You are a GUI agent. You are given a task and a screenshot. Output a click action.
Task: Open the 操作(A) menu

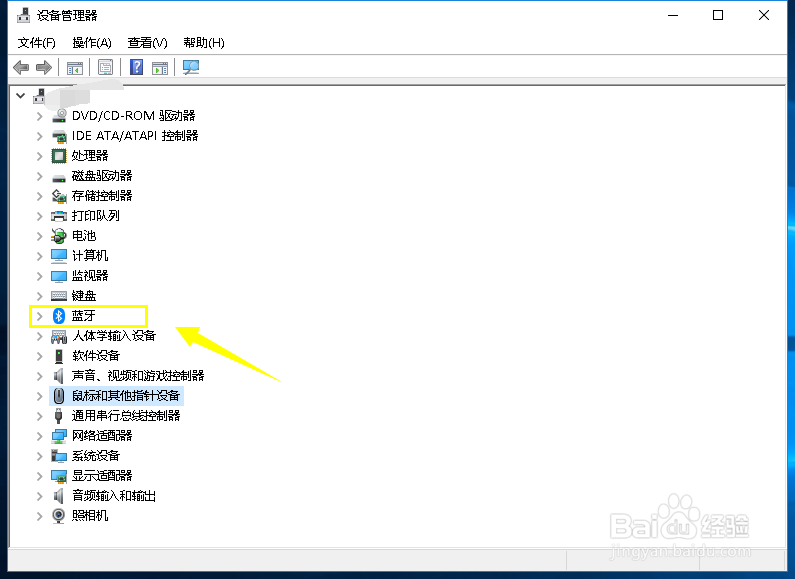(92, 43)
